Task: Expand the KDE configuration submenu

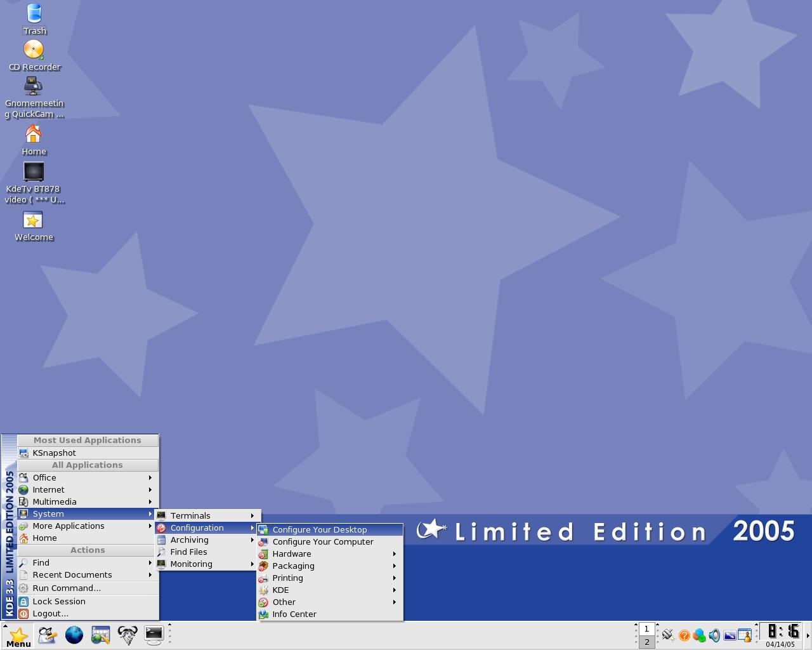Action: click(330, 590)
